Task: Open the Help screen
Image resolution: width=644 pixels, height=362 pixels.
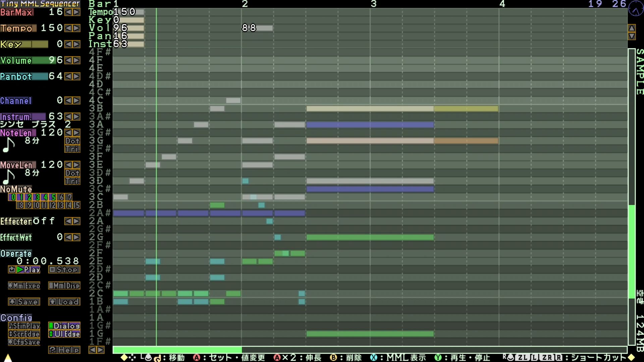Action: [x=64, y=350]
